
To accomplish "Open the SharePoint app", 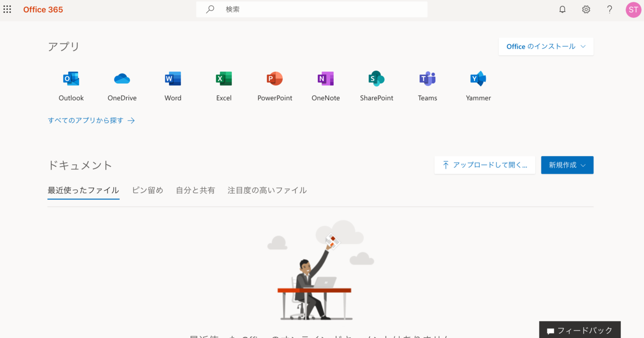I will coord(377,86).
